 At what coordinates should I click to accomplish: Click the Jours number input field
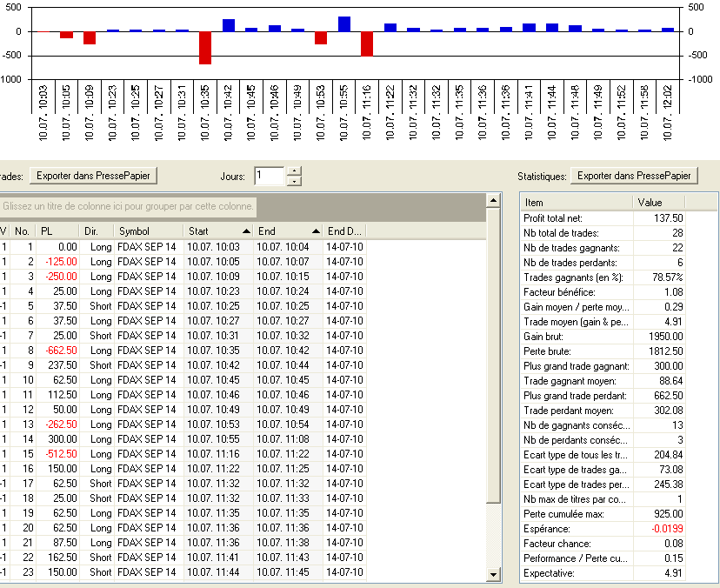269,176
